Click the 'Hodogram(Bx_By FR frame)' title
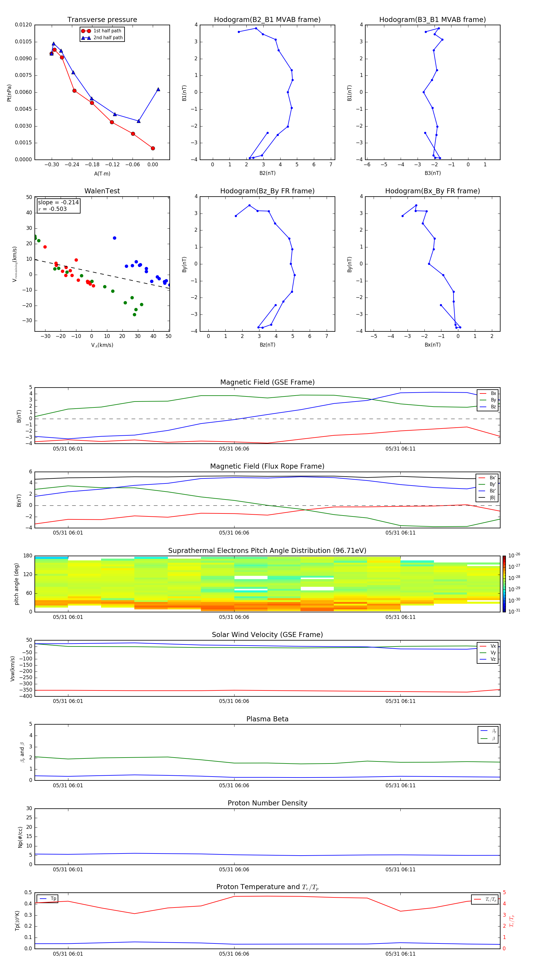Viewport: 535px width, 980px height. click(x=432, y=191)
